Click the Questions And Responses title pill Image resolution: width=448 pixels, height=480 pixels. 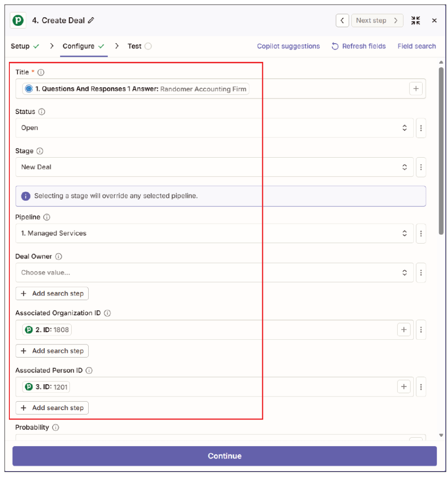point(136,89)
